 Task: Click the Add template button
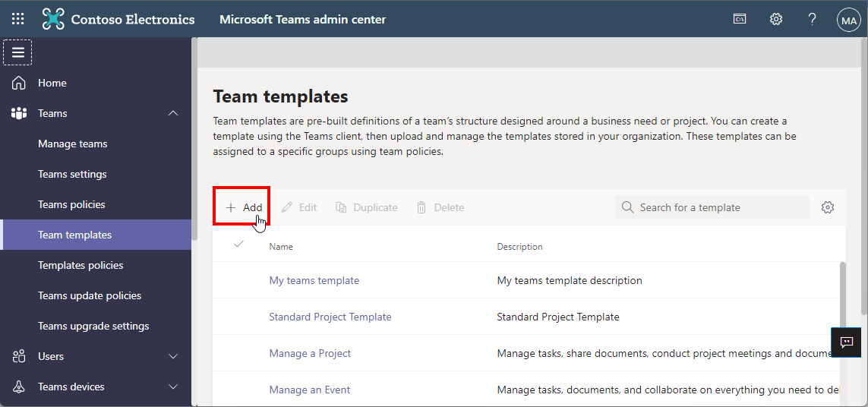click(244, 207)
